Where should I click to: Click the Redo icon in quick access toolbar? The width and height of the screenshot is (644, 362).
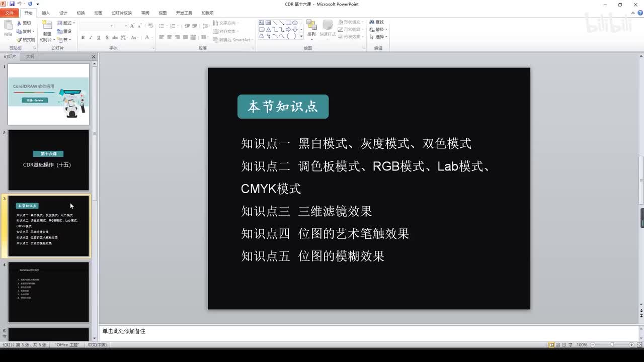pyautogui.click(x=30, y=4)
